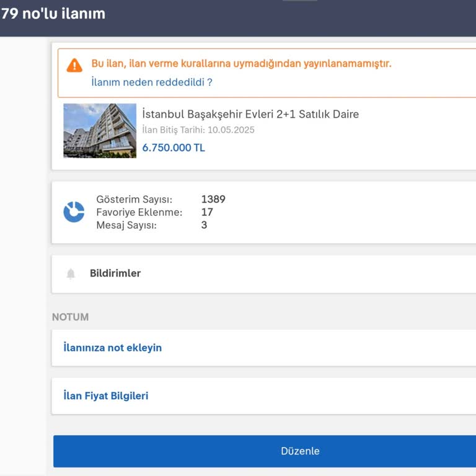The image size is (476, 476).
Task: Click the "79 no'lu ilanım" page header title
Action: 53,14
